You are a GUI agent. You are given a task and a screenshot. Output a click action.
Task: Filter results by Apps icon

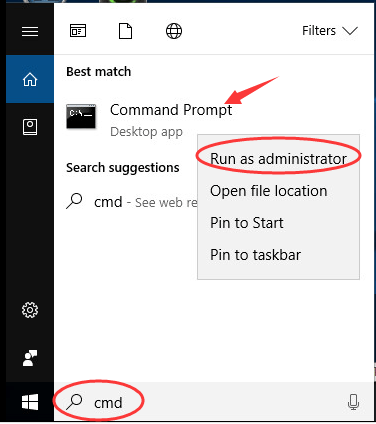(78, 31)
